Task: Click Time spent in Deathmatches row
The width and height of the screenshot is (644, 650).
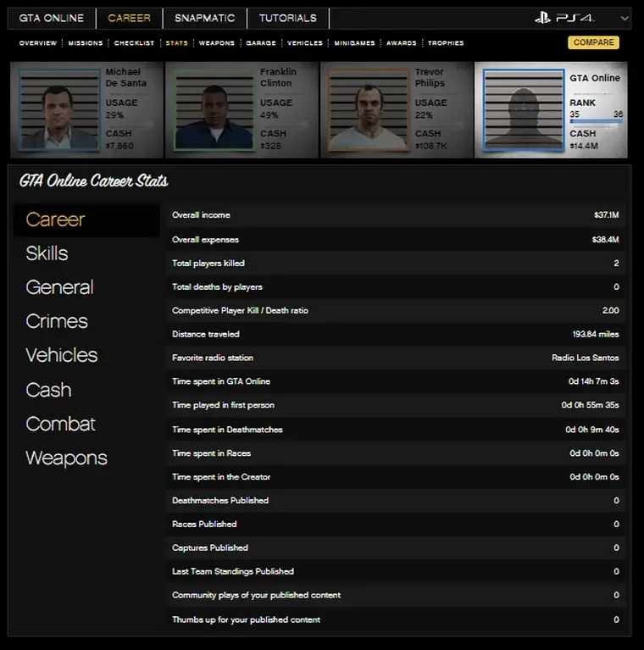Action: tap(396, 430)
